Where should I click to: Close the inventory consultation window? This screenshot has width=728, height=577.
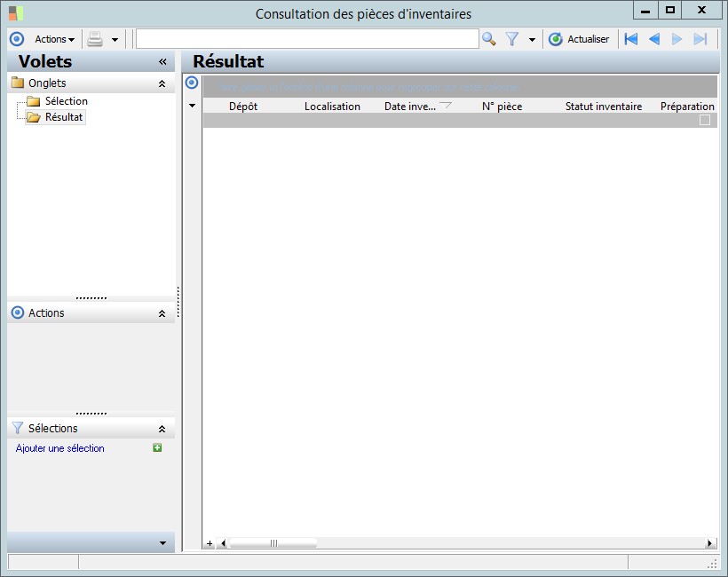pyautogui.click(x=701, y=11)
